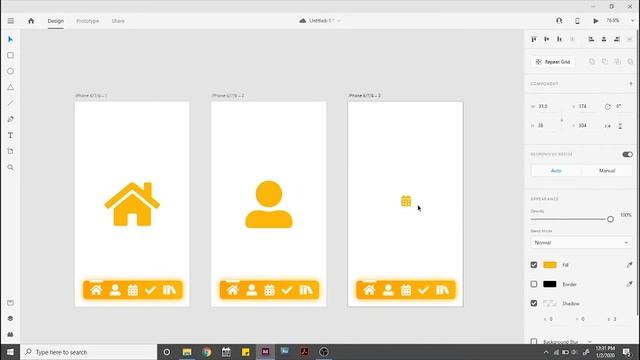Adjust the Opacity slider handle
Viewport: 640px width, 360px height.
[x=610, y=219]
